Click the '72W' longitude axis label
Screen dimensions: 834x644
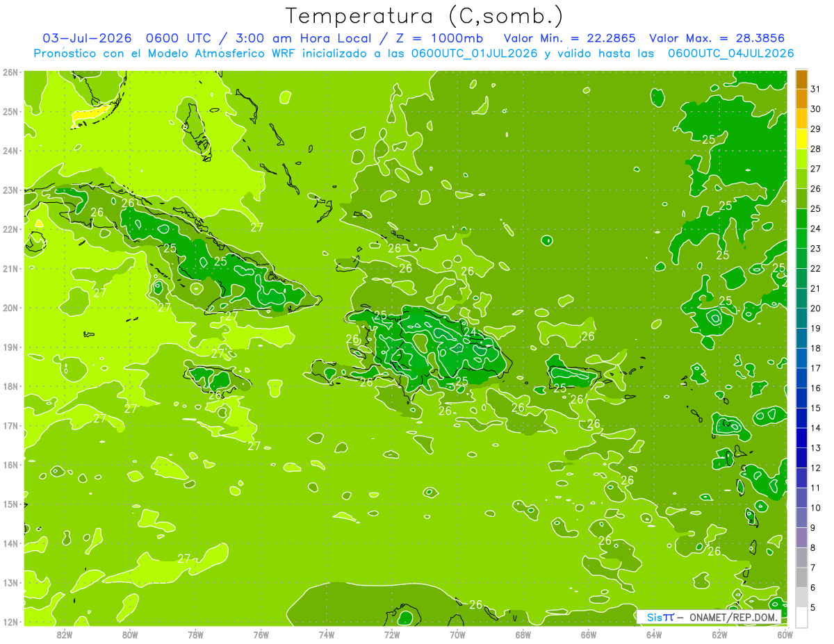point(392,634)
